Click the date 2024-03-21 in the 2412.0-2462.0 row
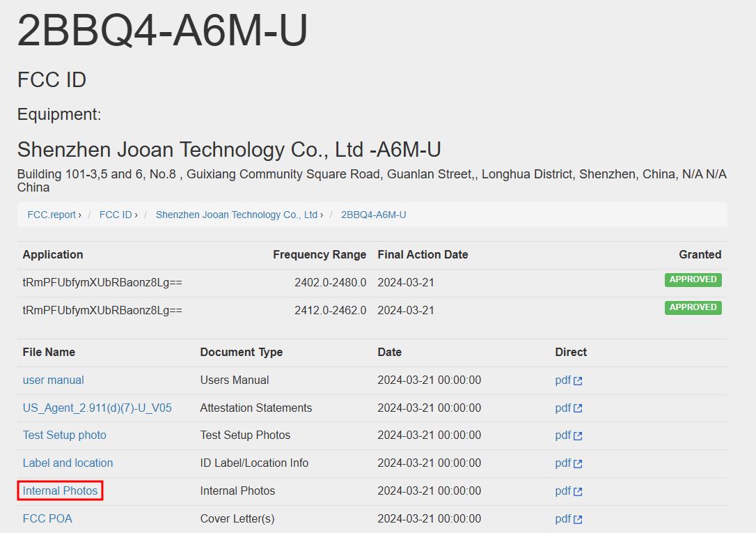Image resolution: width=756 pixels, height=533 pixels. [x=406, y=311]
